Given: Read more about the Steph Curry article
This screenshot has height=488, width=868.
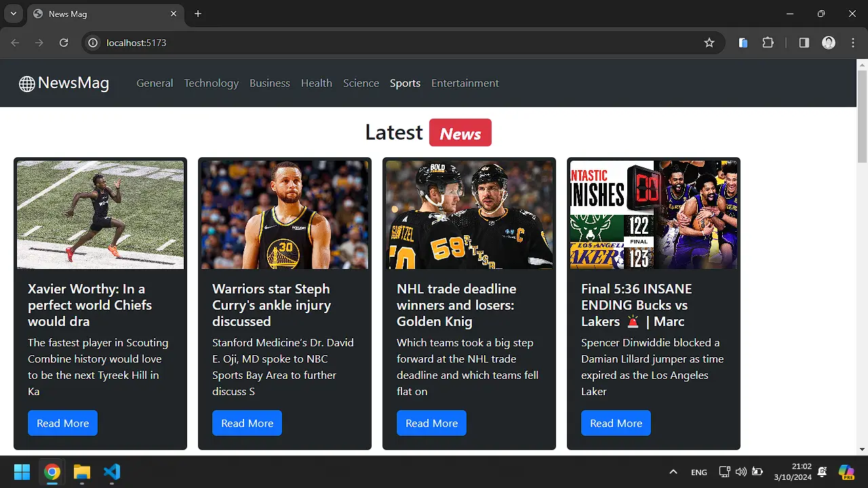Looking at the screenshot, I should click(x=247, y=423).
